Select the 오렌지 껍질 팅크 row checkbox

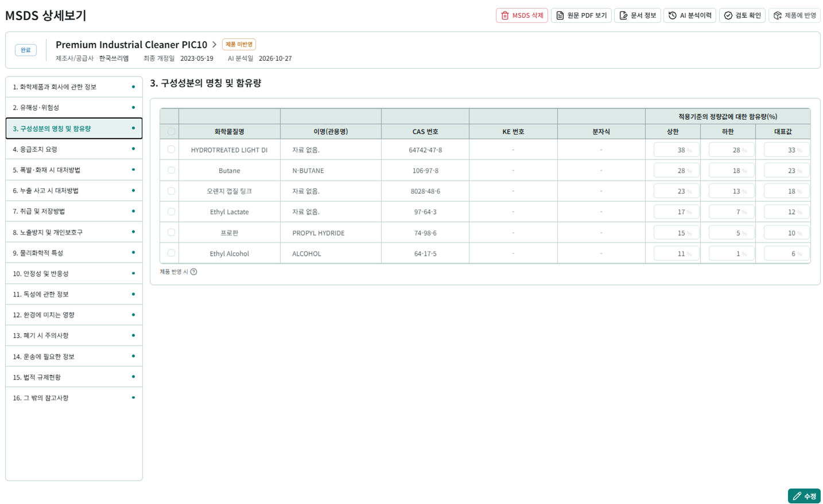pyautogui.click(x=171, y=191)
